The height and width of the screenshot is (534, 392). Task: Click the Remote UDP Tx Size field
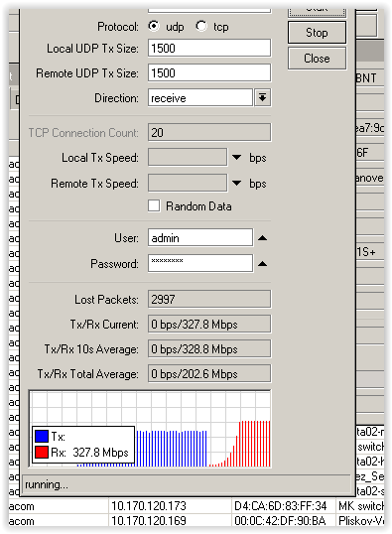point(209,72)
